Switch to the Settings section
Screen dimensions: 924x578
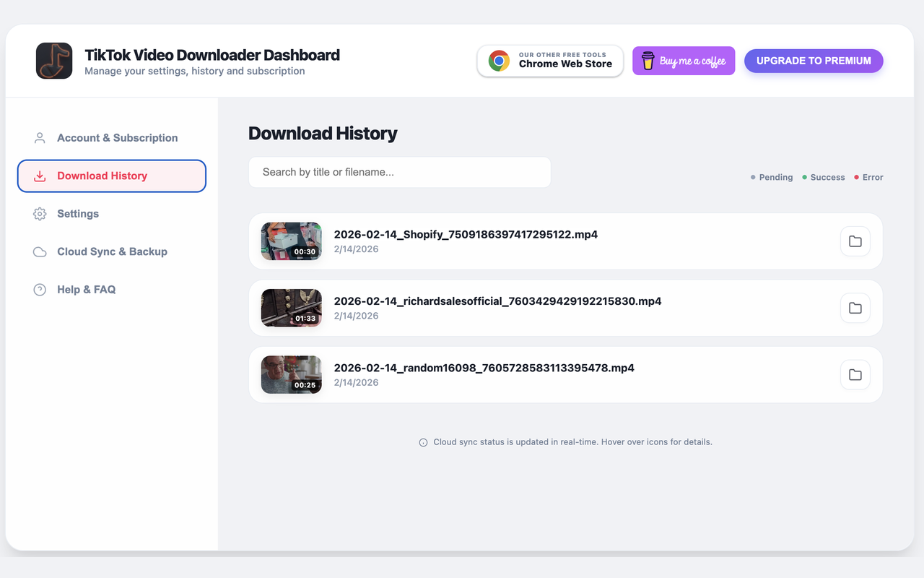point(78,213)
